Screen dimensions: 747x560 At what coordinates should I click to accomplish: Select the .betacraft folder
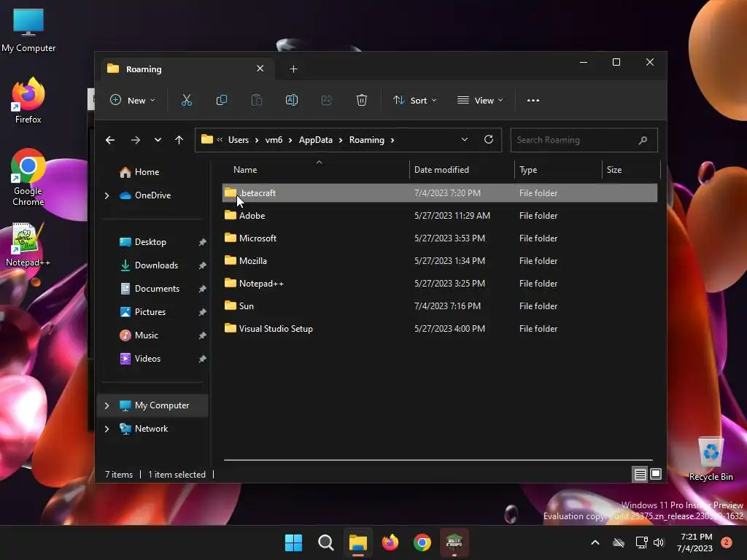[x=440, y=192]
